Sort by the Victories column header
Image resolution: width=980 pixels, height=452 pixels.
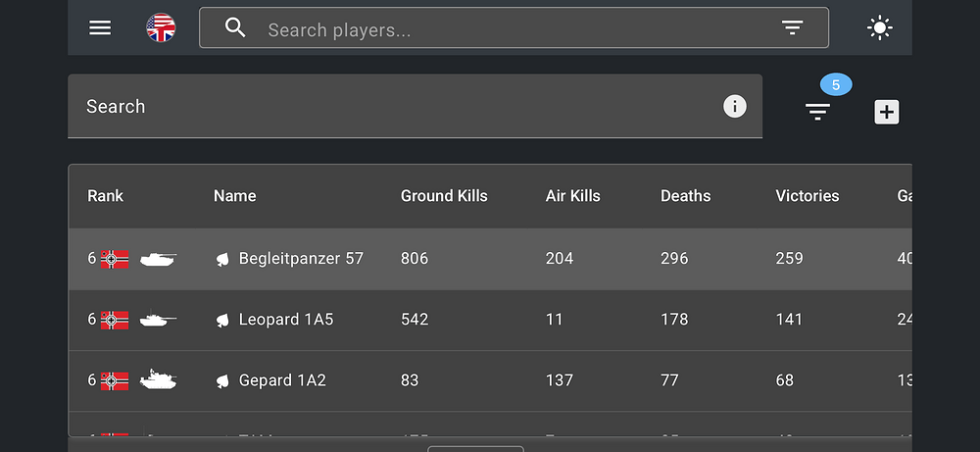coord(808,196)
